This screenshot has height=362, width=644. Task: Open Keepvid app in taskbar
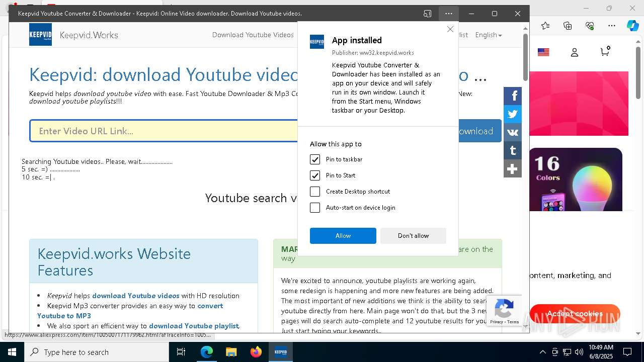coord(280,352)
